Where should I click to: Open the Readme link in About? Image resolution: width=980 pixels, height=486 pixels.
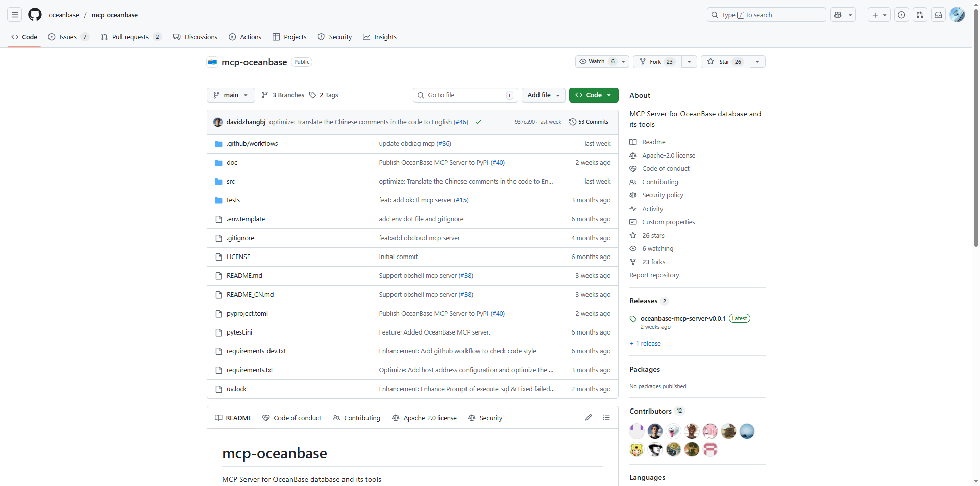click(653, 142)
